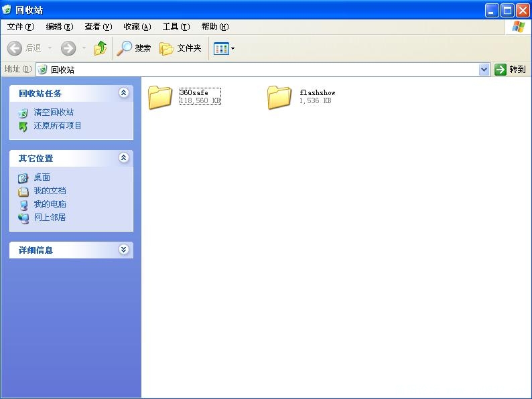This screenshot has width=532, height=399.
Task: Click the 其它位置 panel header text
Action: click(x=36, y=159)
